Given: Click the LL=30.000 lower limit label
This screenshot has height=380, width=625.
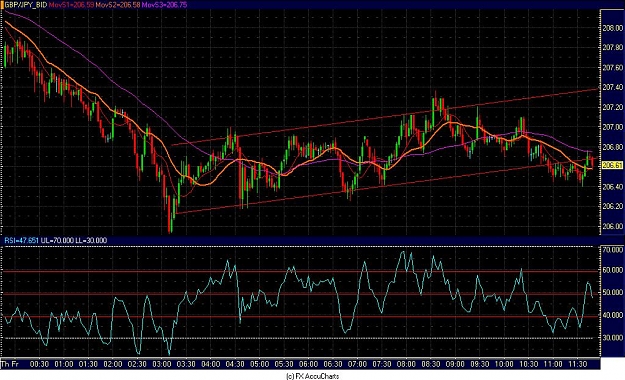Looking at the screenshot, I should 91,240.
